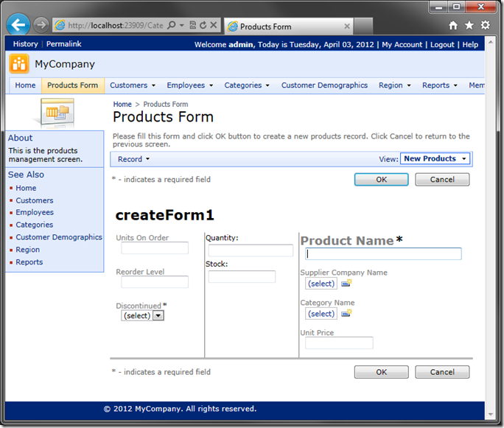Close the Products Form browser tab
Viewport: 504px width, 428px height.
[x=347, y=27]
